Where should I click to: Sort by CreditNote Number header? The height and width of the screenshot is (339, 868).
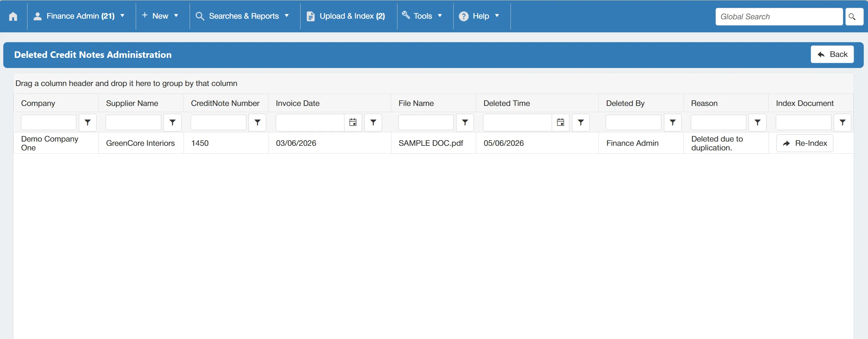pyautogui.click(x=225, y=103)
